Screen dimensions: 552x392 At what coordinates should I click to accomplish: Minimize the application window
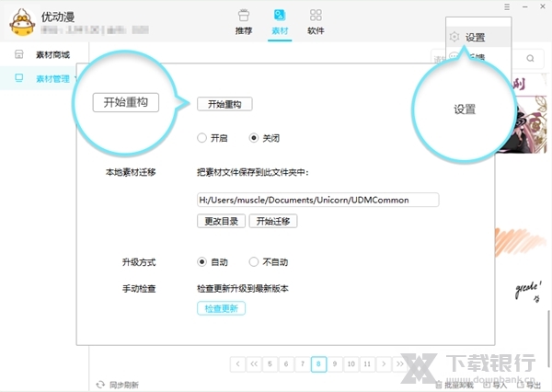click(525, 6)
